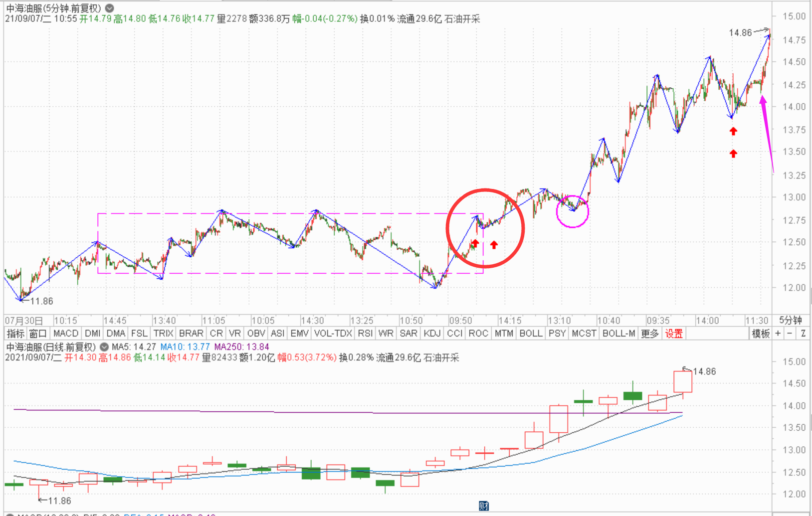
Task: Switch to the MACD indicator tab
Action: tap(66, 334)
